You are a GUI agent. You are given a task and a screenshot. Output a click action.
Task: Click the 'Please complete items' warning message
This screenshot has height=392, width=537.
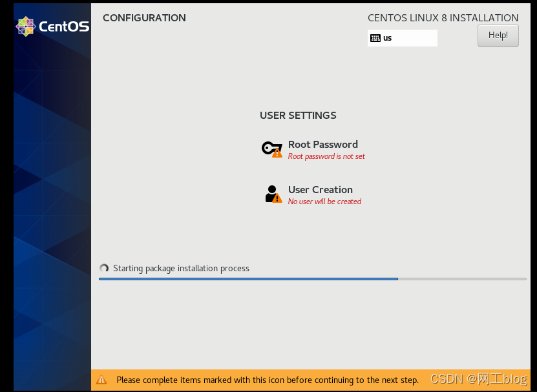[268, 380]
